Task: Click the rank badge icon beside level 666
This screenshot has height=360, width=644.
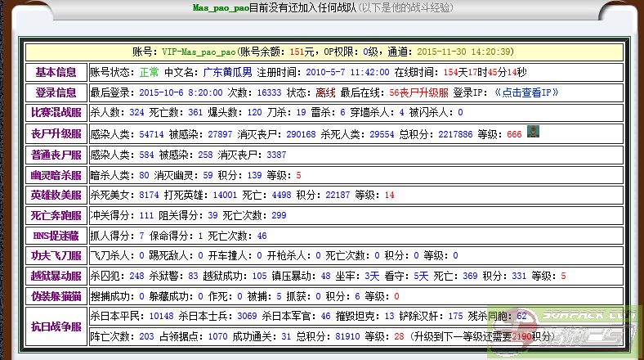Action: pos(533,132)
